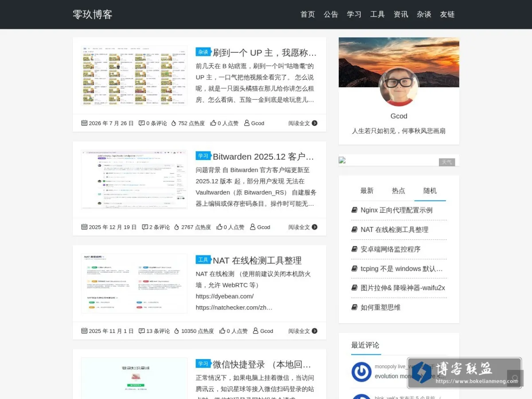Click 阅读全文 arrow icon on NAT post
The image size is (532, 399).
[x=315, y=331]
